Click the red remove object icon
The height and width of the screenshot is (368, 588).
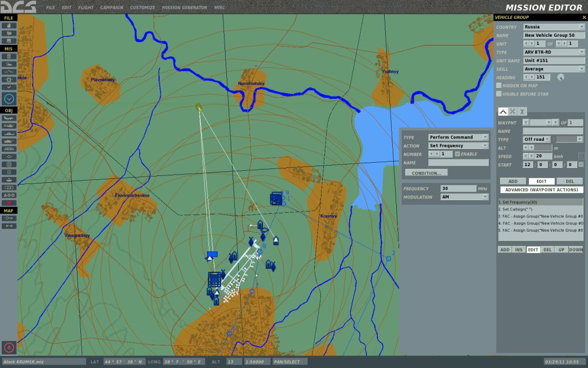click(9, 203)
